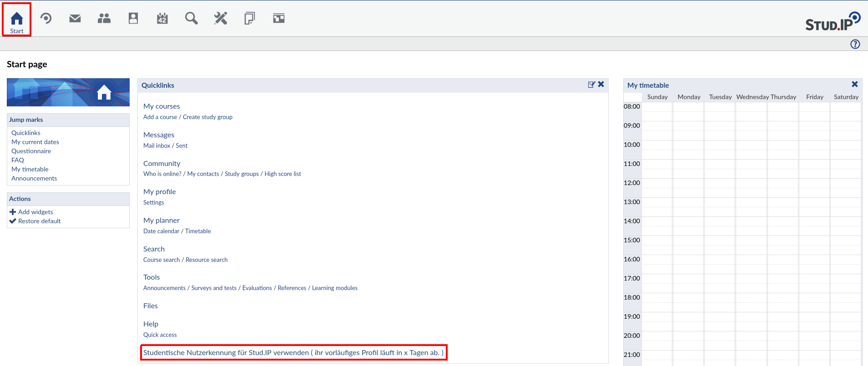Open the envelope Messages icon in top navigation
868x366 pixels.
75,18
